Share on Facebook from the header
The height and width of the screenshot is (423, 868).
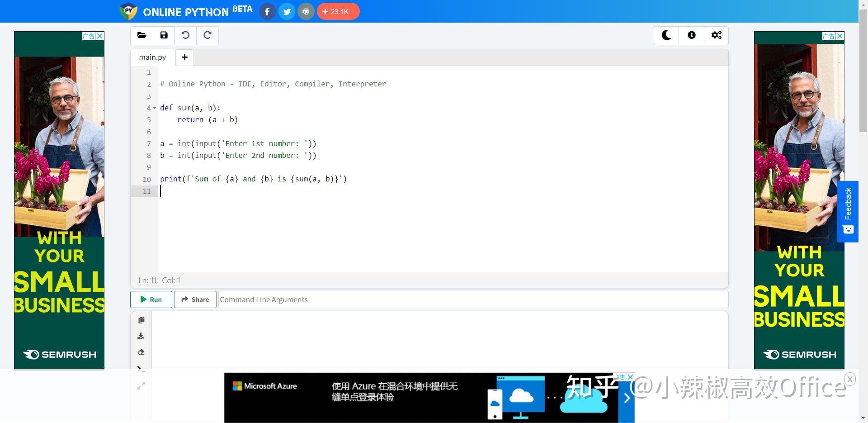[x=267, y=11]
